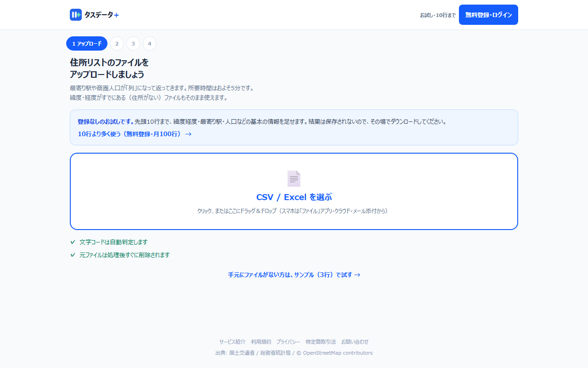Open the 無料登録・ログイン button

pos(488,15)
